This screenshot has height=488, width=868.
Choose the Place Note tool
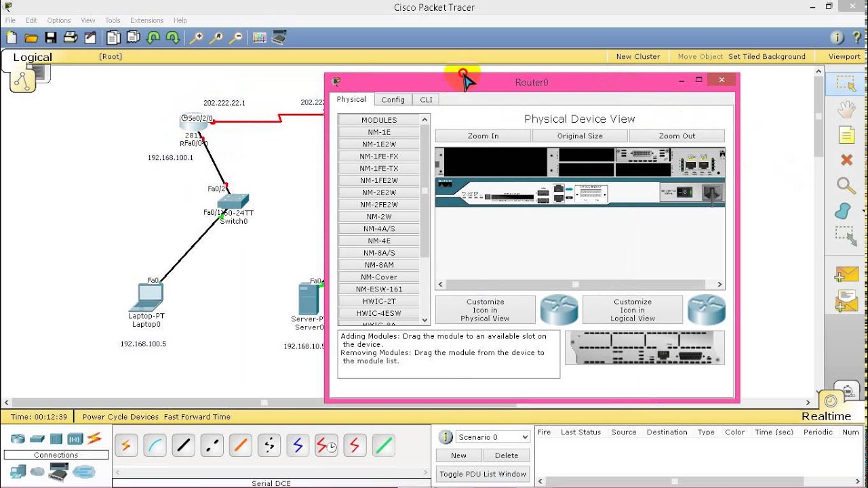click(x=846, y=134)
